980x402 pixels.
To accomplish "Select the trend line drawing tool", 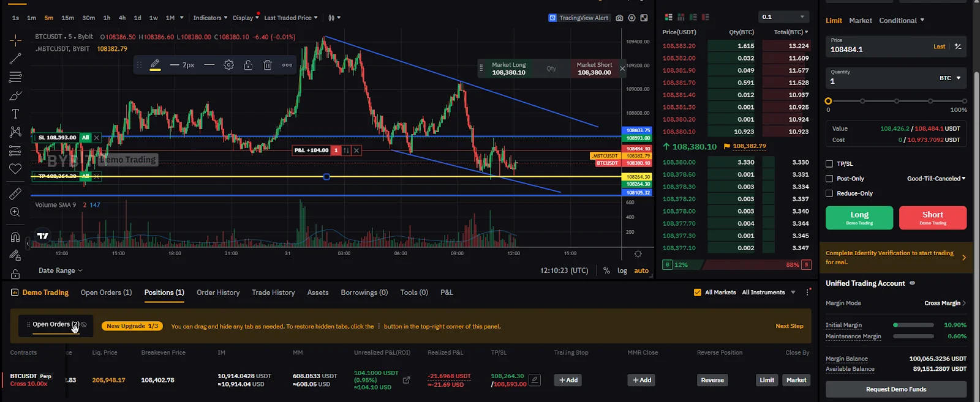I will click(x=15, y=59).
